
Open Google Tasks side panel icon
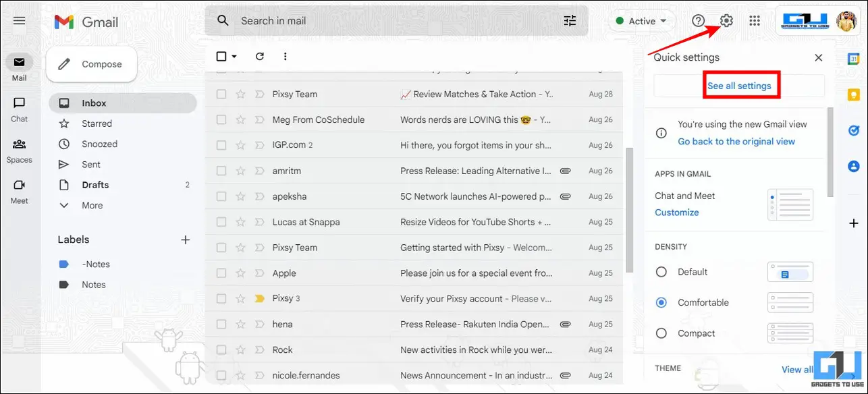click(853, 130)
